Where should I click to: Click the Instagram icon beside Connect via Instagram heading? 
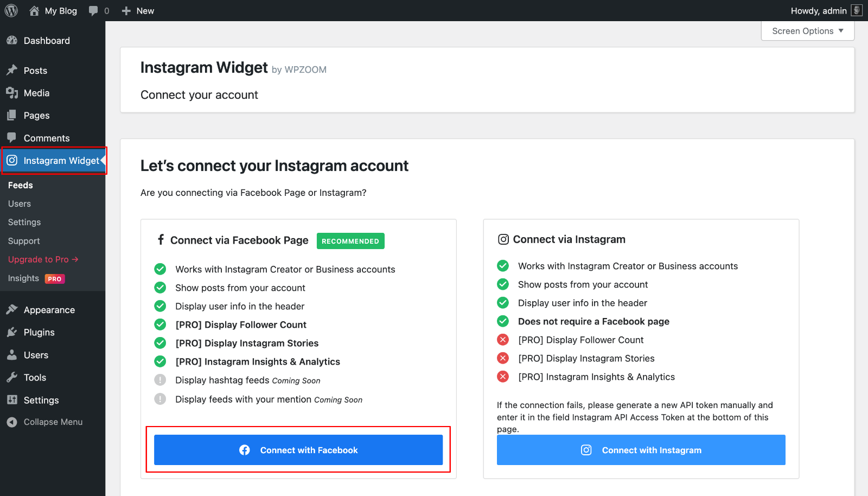click(x=503, y=239)
